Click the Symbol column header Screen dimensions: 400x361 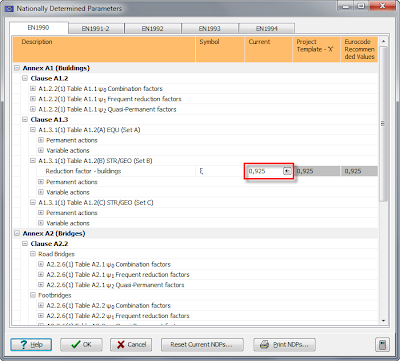click(x=220, y=49)
